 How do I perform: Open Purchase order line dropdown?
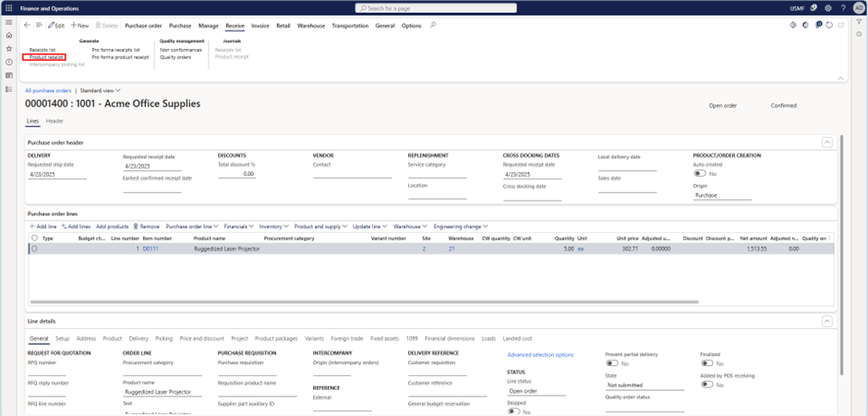tap(192, 226)
